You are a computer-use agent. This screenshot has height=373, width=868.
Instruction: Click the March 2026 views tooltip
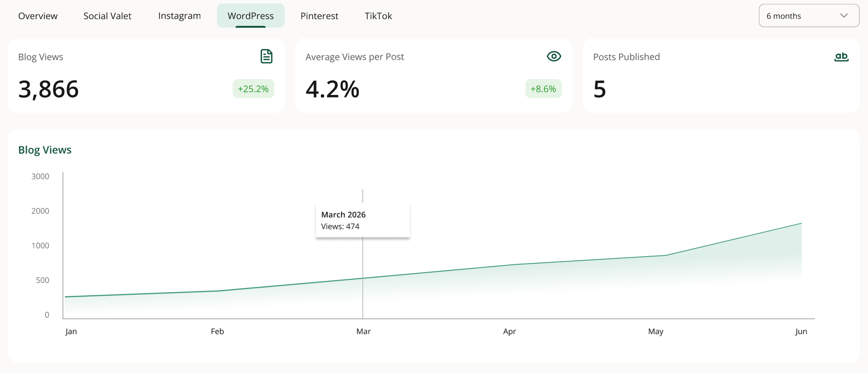(x=363, y=221)
